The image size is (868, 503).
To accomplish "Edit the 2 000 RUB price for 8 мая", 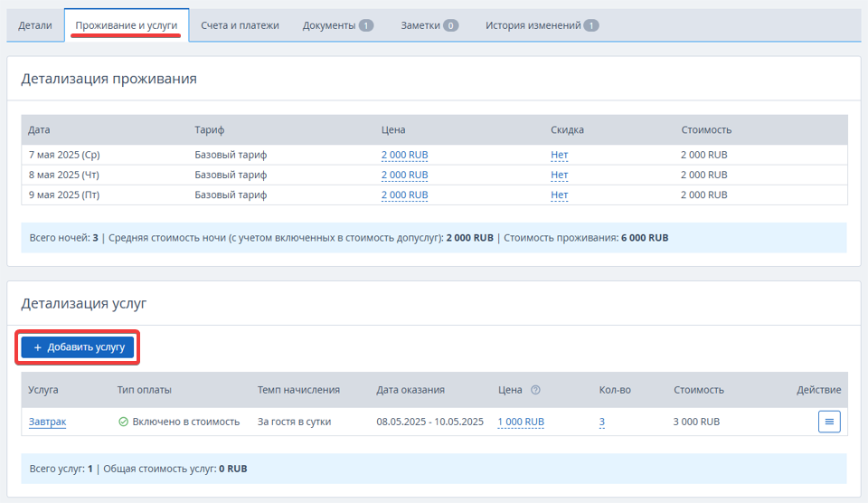I will pyautogui.click(x=404, y=175).
